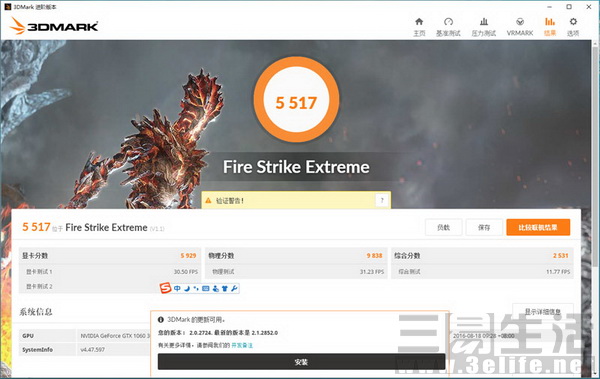Screen dimensions: 600x379
Task: Open the 基准测试 benchmarks tab
Action: click(x=448, y=27)
